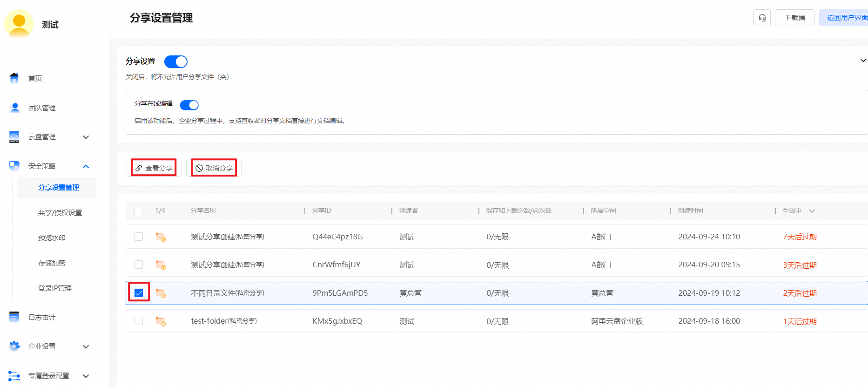Click share ID 9Pm5LGAmPD5
The height and width of the screenshot is (387, 868).
click(x=340, y=293)
